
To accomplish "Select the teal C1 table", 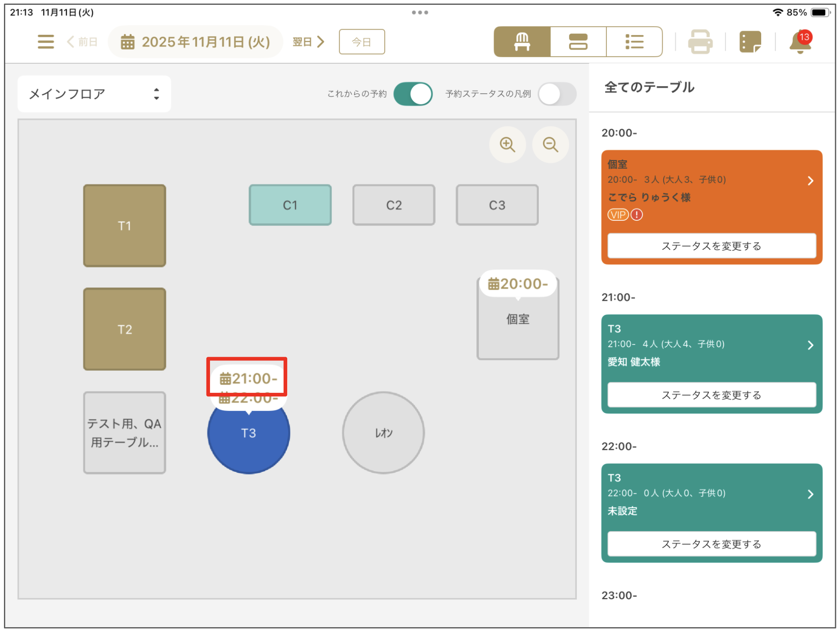I will 290,205.
